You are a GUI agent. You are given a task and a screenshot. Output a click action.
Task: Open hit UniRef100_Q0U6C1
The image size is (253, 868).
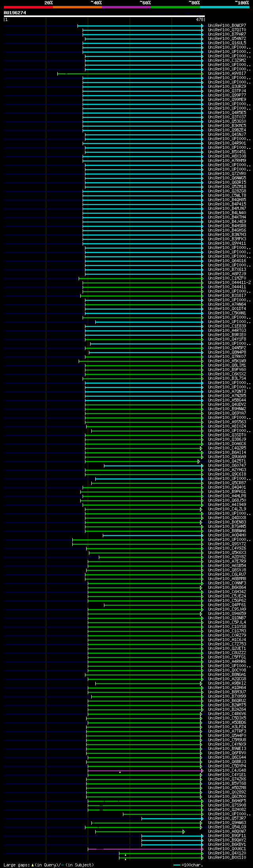(x=227, y=849)
